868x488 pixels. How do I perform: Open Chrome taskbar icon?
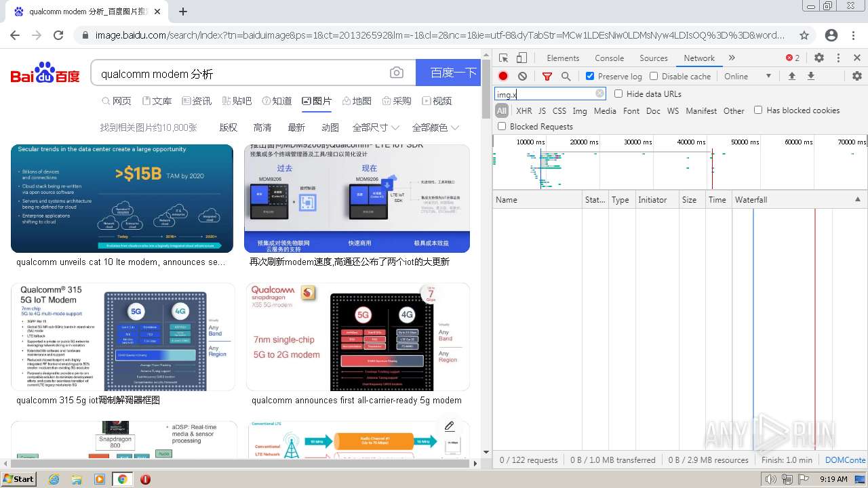(x=122, y=479)
